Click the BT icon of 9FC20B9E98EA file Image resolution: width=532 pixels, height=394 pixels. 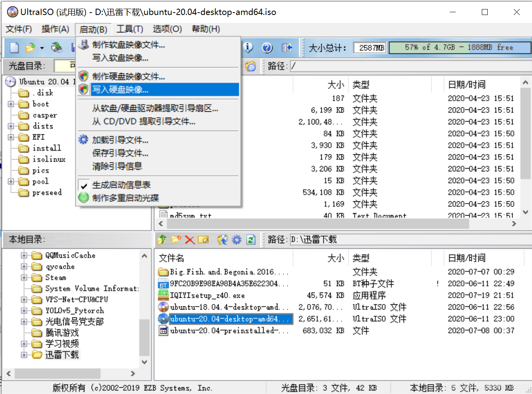[x=163, y=283]
